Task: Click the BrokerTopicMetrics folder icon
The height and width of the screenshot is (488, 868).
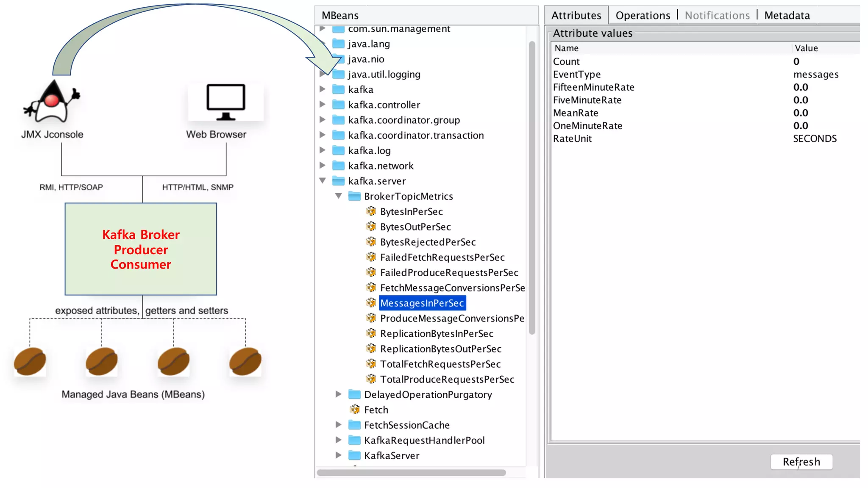Action: (354, 196)
